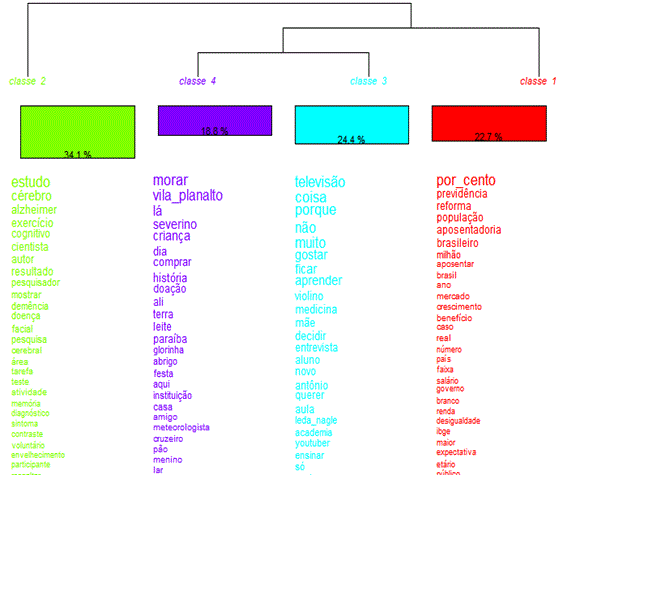Click the word 'aposentadoria'
This screenshot has height=591, width=661.
coord(469,230)
